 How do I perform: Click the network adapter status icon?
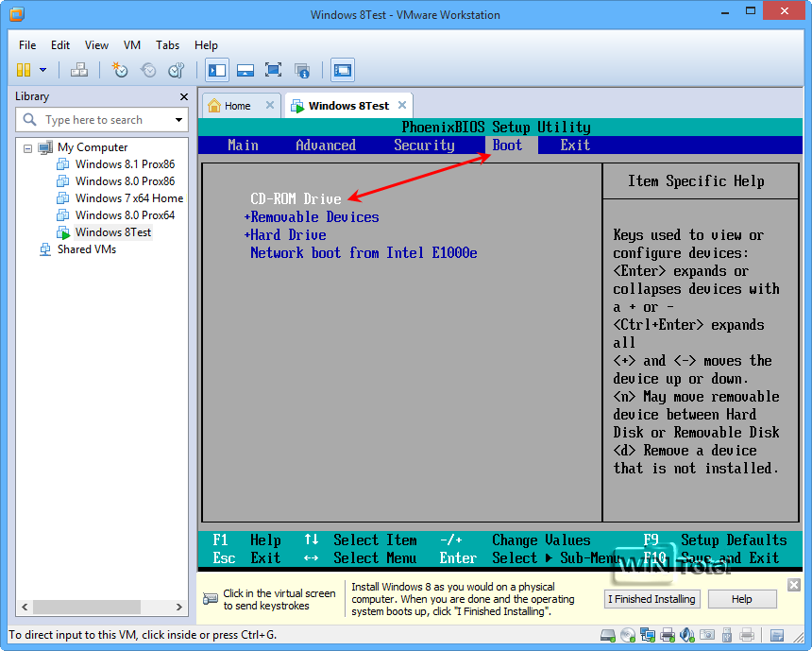tap(649, 634)
